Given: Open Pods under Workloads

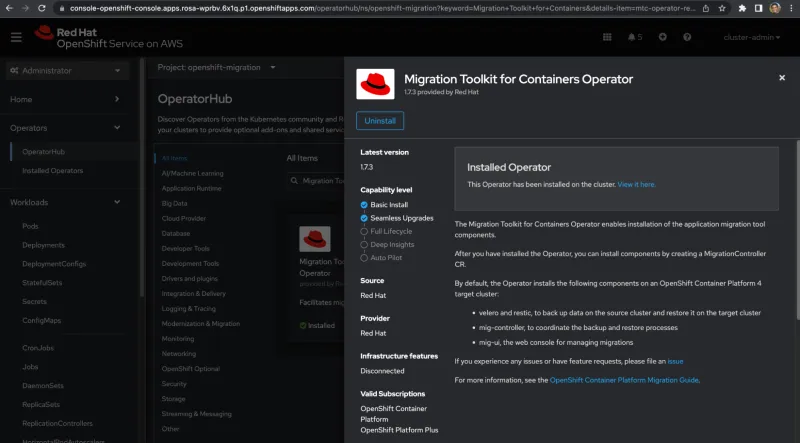Looking at the screenshot, I should pyautogui.click(x=30, y=226).
